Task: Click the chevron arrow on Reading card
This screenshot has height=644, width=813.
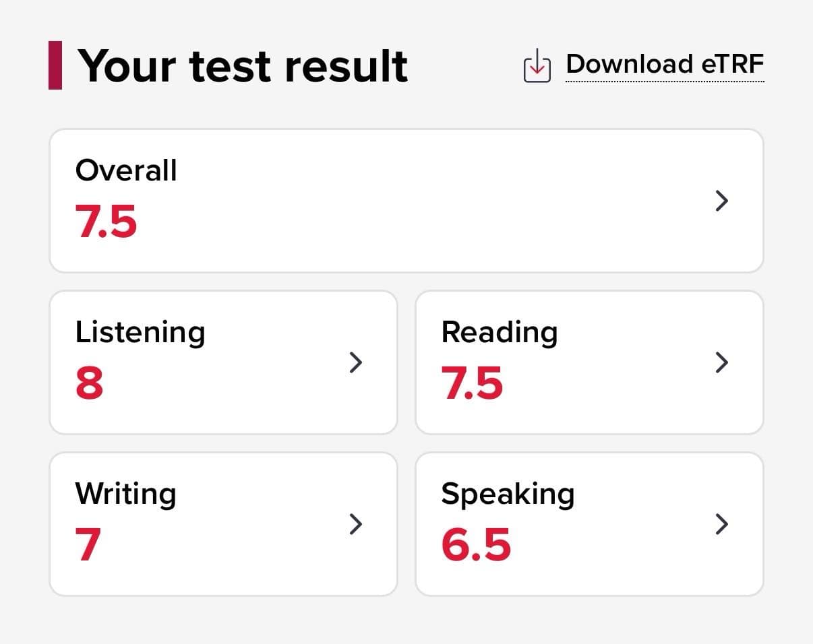Action: (x=721, y=362)
